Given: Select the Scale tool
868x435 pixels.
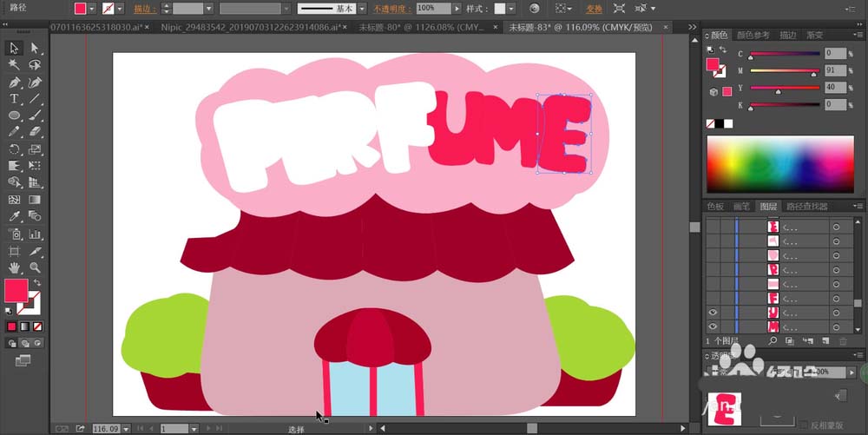Looking at the screenshot, I should point(35,149).
